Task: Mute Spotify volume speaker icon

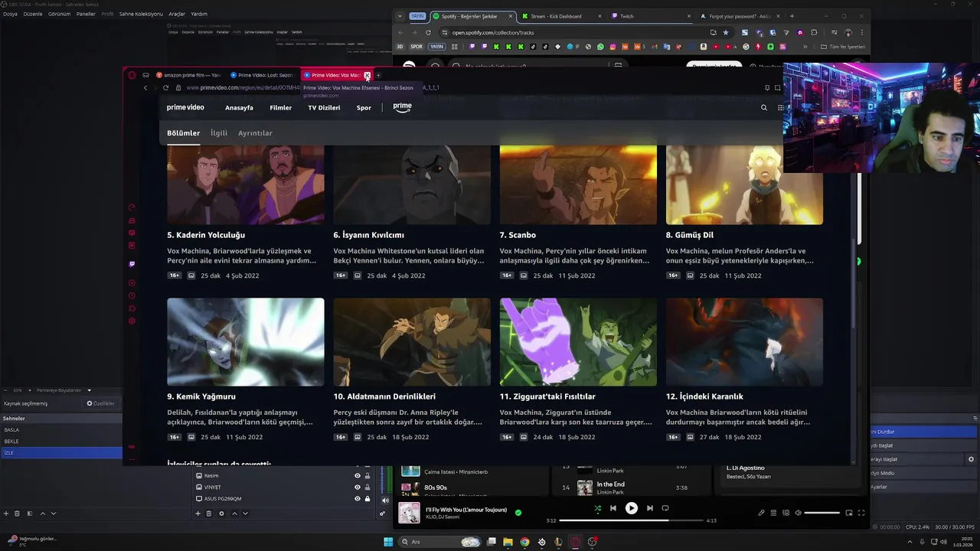Action: [x=798, y=513]
